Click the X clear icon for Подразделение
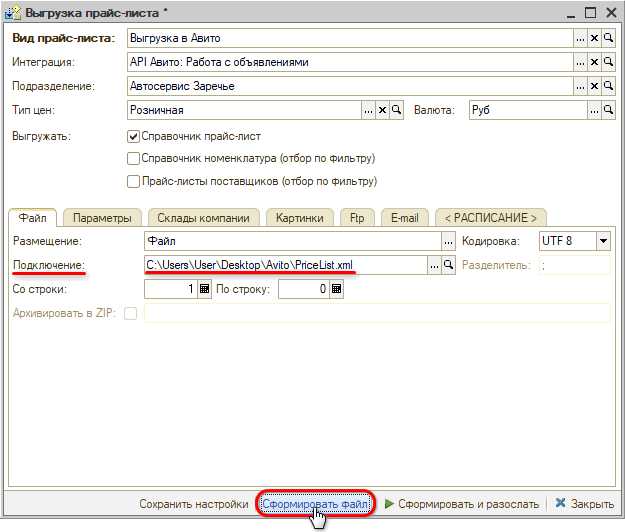 coord(594,86)
